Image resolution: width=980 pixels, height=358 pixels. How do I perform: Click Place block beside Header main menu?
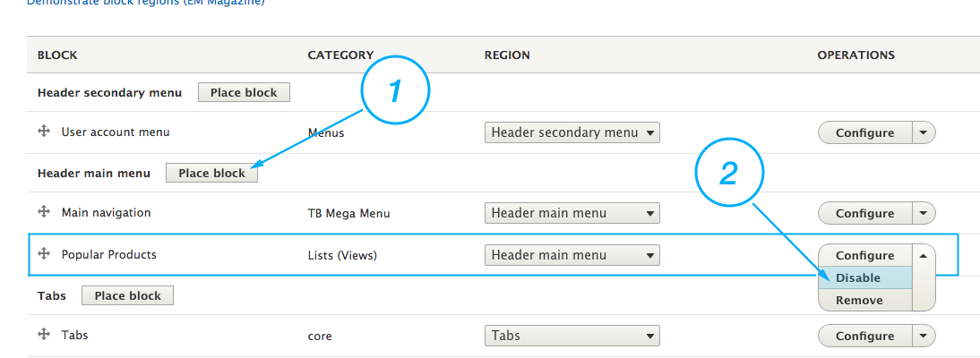[x=212, y=173]
